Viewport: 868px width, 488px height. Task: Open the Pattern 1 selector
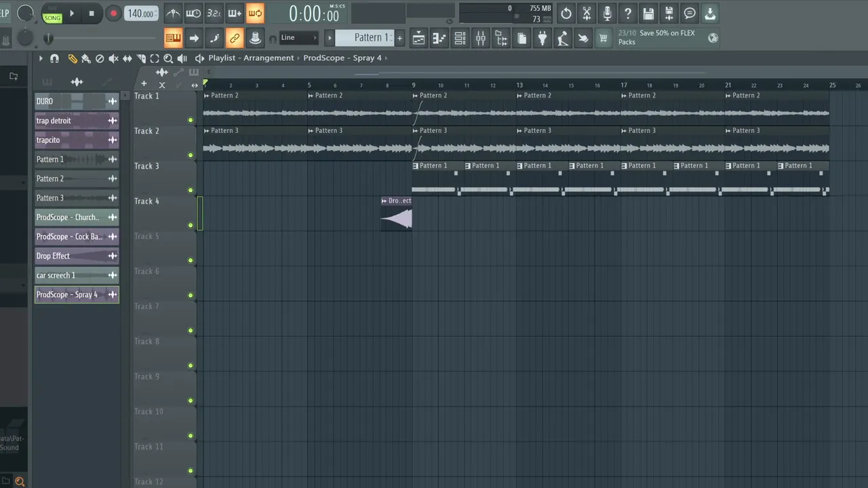coord(364,38)
